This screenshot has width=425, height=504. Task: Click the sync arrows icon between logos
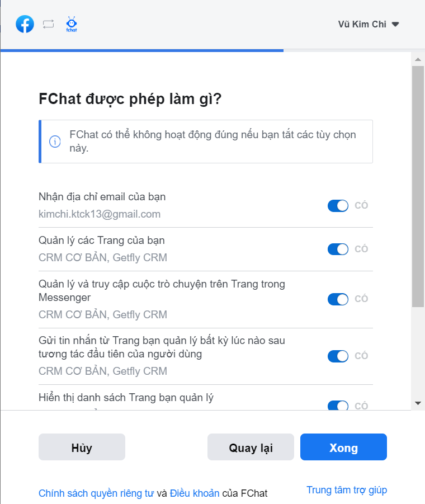(x=48, y=24)
